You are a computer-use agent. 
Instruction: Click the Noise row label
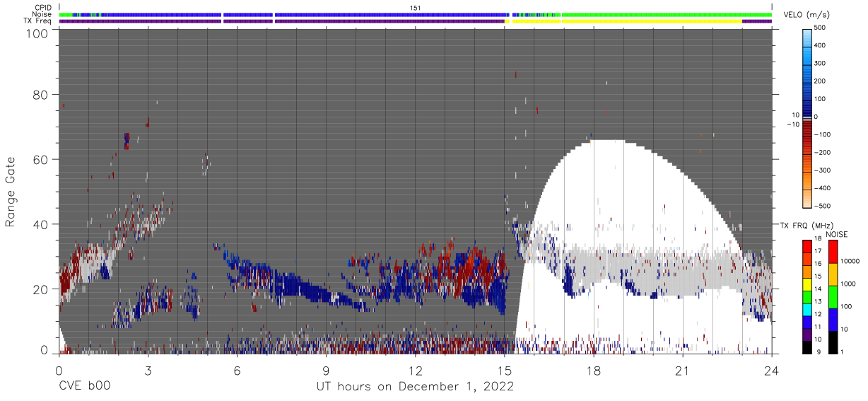click(x=42, y=14)
